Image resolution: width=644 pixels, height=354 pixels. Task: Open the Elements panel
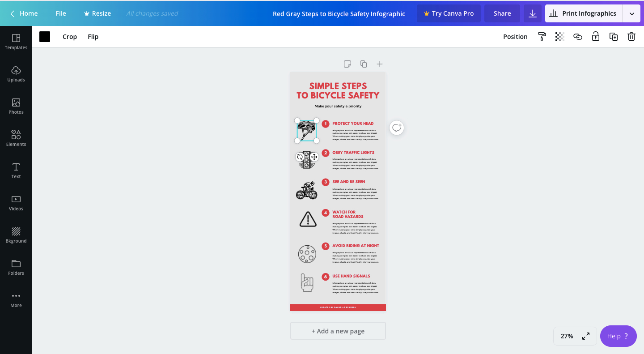[16, 138]
